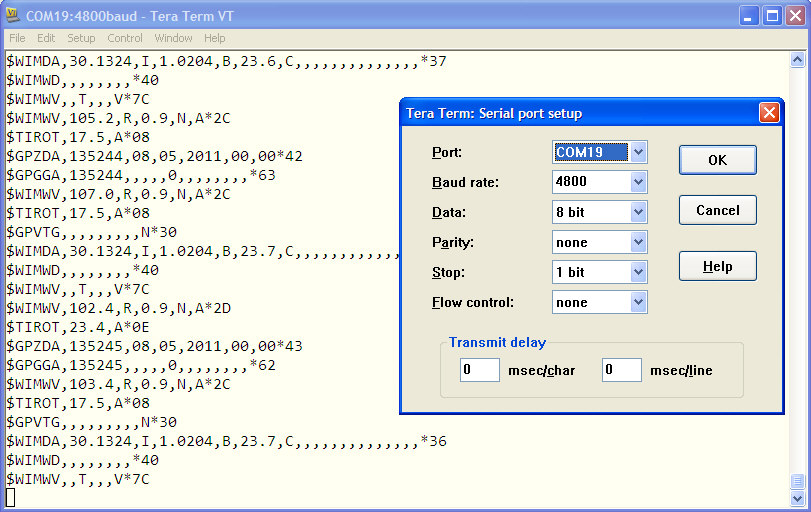Click the line $WIMWV,105.2,R,0.9,N,A*2C
Image resolution: width=811 pixels, height=512 pixels.
118,118
